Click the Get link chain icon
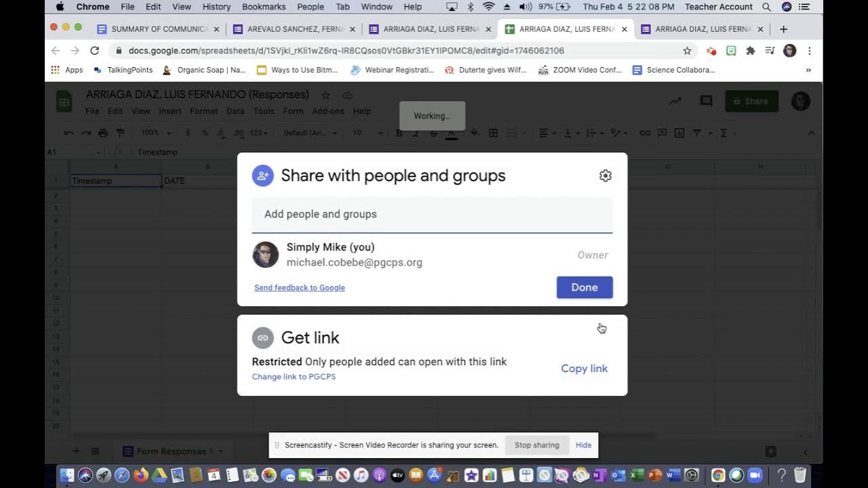The height and width of the screenshot is (488, 868). click(262, 338)
